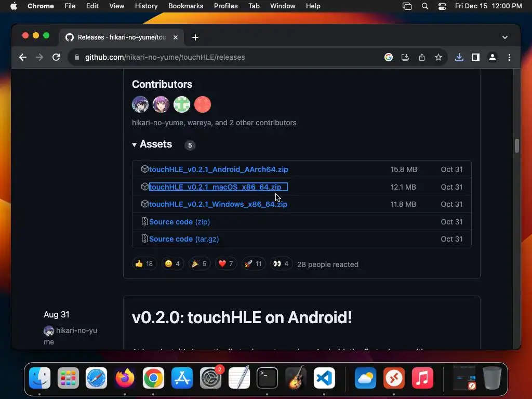Share this page via the share icon
The height and width of the screenshot is (399, 532).
click(422, 57)
